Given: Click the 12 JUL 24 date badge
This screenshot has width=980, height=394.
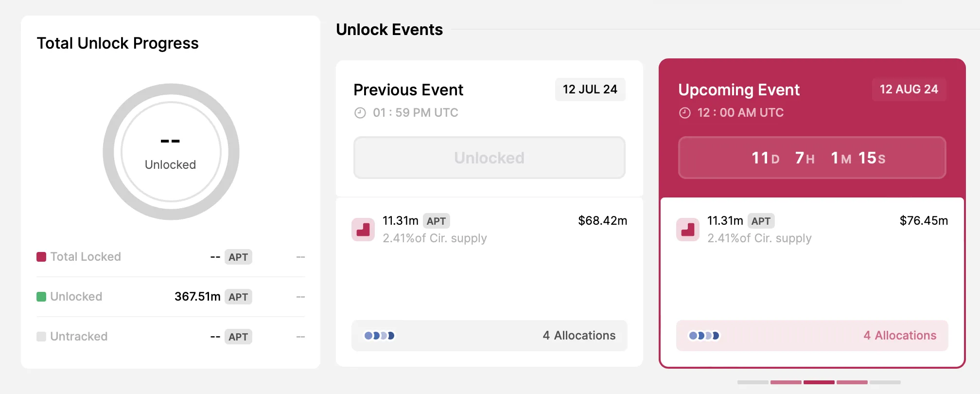Looking at the screenshot, I should pos(590,90).
